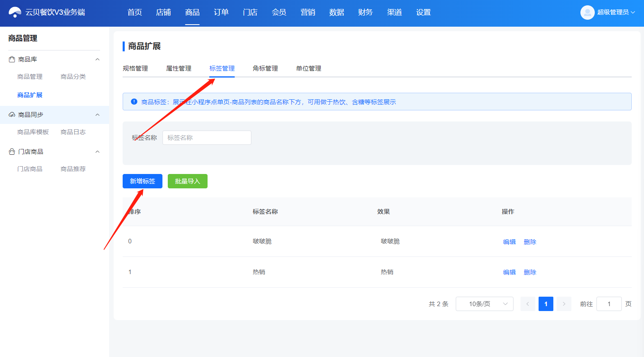Delete the 热销 tag row
This screenshot has height=357, width=644.
coord(530,272)
